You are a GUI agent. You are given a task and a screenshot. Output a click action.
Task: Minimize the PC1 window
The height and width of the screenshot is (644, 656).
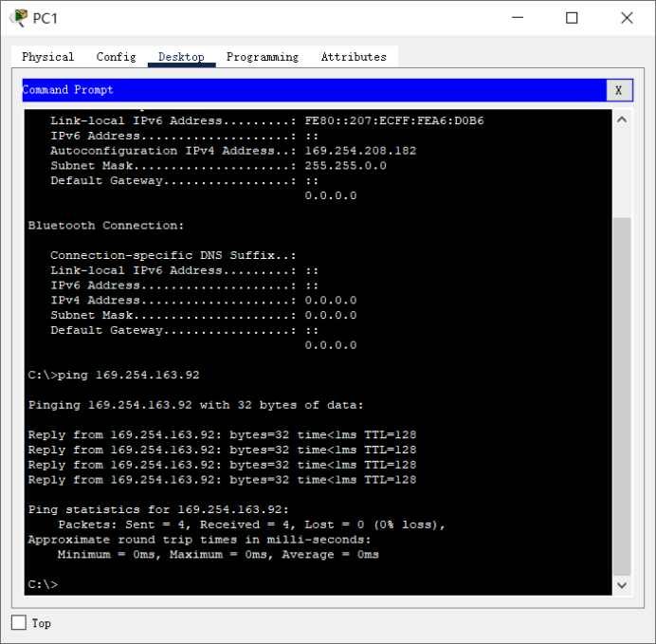(x=518, y=18)
